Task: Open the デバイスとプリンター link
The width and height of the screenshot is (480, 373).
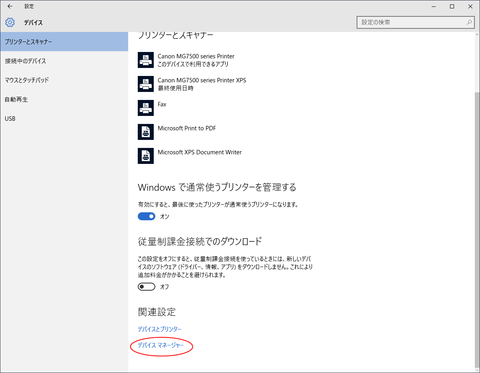Action: point(160,329)
